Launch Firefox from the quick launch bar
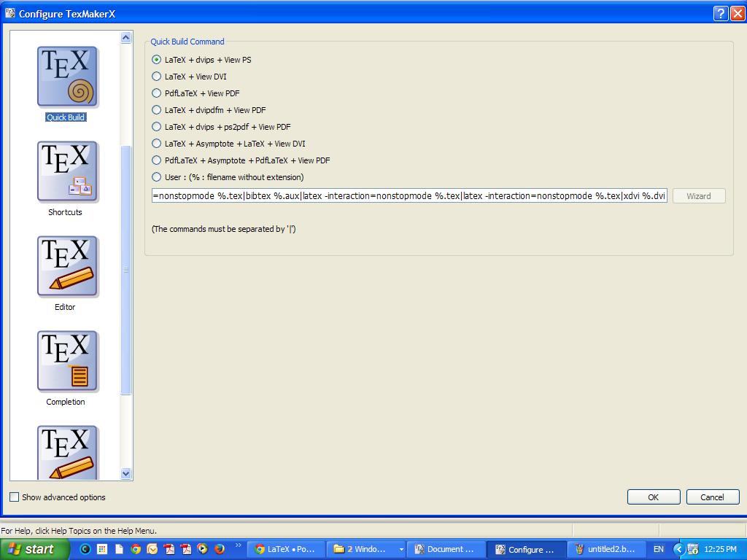 [219, 549]
